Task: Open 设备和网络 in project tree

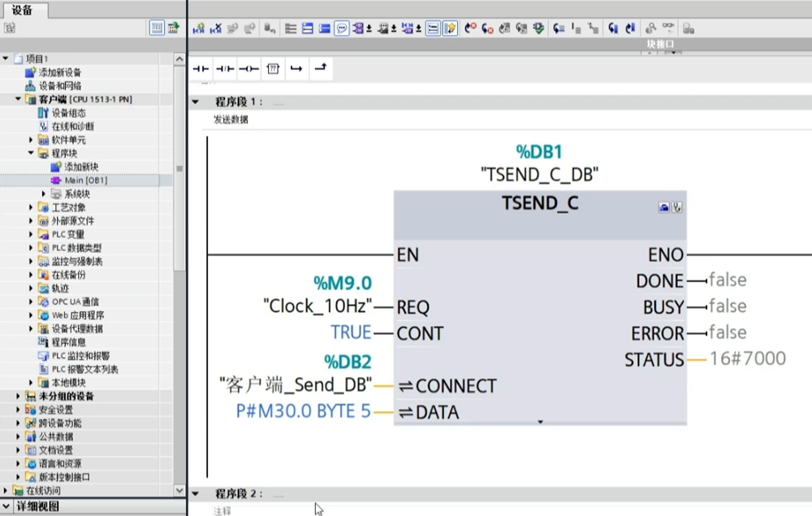Action: [59, 86]
